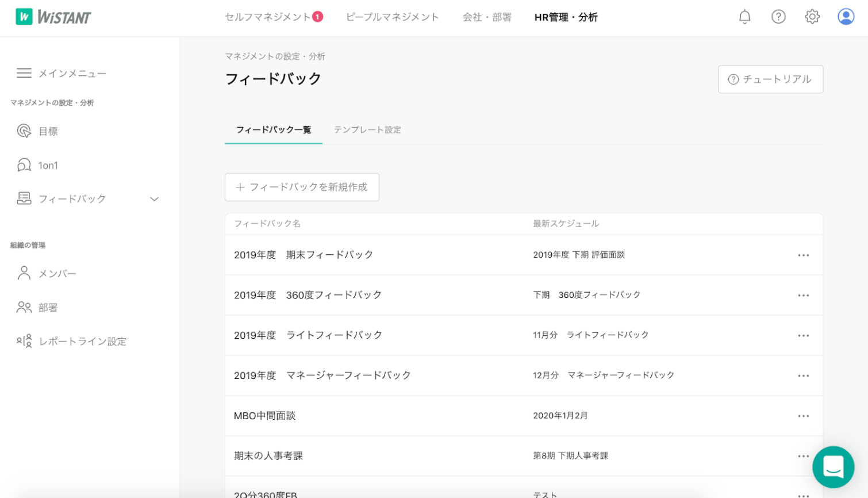Open 2019年度 360度フィードバック row
This screenshot has height=498, width=868.
[524, 295]
